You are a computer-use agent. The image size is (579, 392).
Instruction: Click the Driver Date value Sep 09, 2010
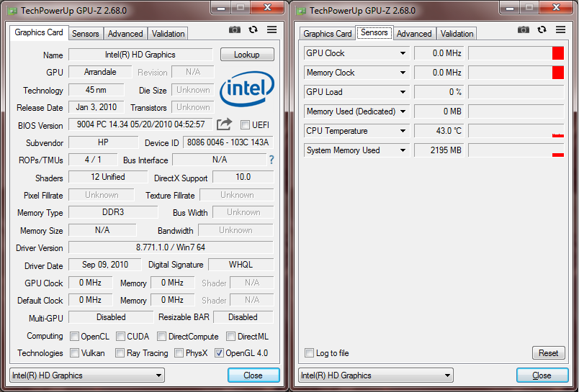(105, 265)
